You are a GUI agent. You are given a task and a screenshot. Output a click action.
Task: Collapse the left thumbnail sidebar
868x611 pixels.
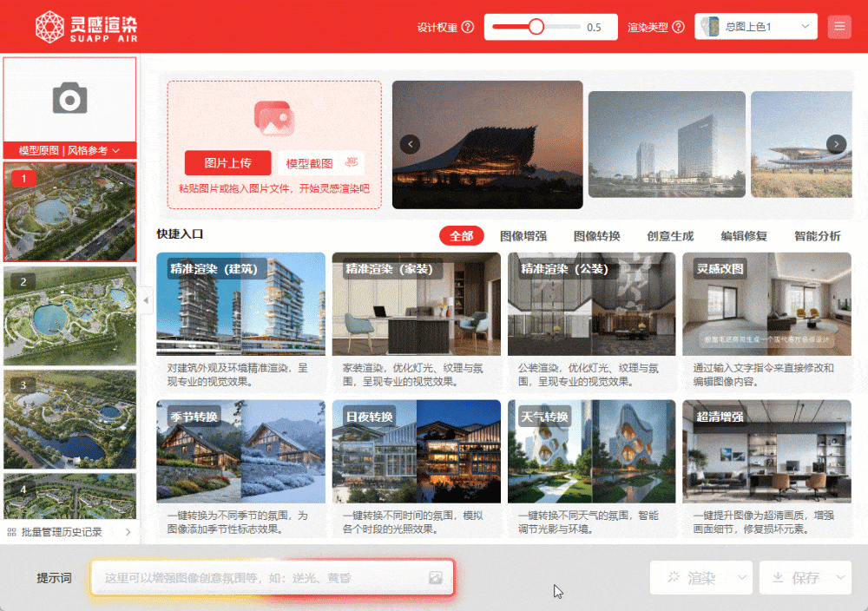click(x=146, y=300)
